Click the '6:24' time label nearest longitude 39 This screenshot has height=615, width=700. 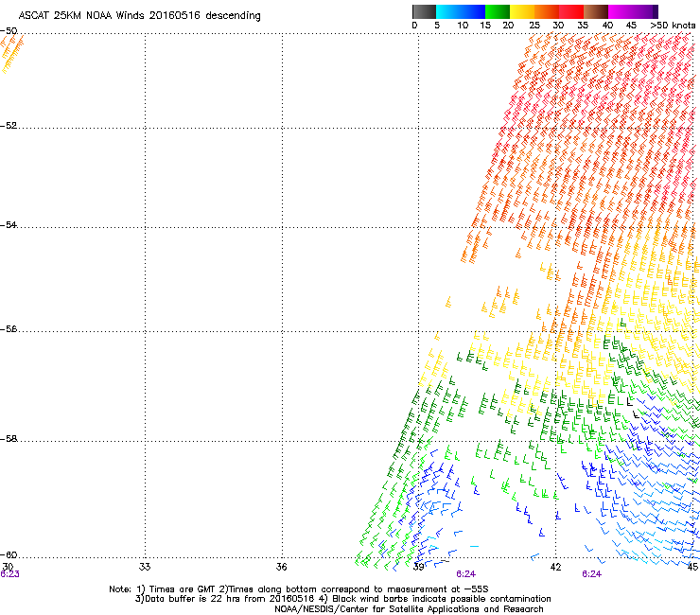(x=465, y=574)
